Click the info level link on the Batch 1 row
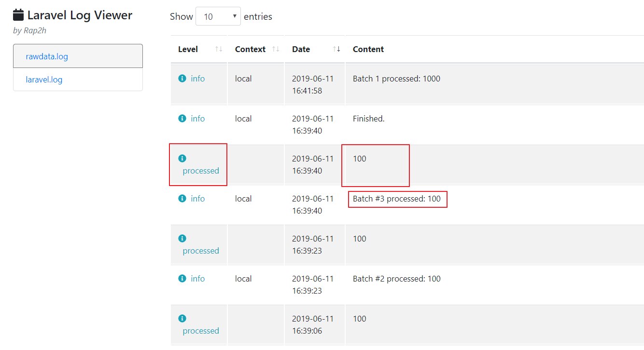The height and width of the screenshot is (350, 644). (197, 78)
